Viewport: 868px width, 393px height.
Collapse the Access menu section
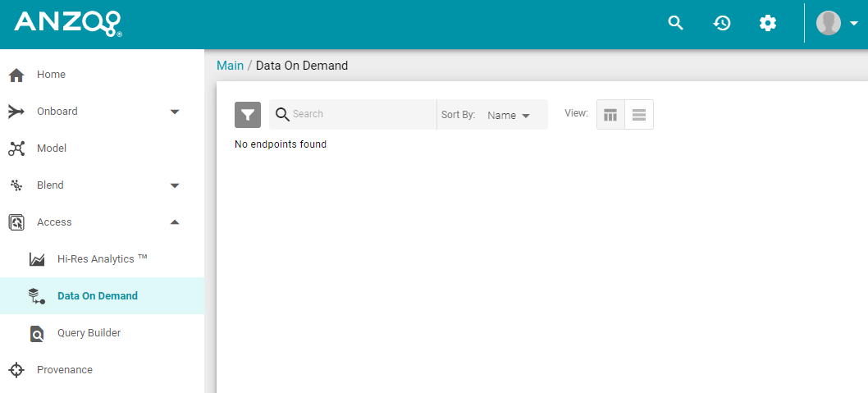coord(175,222)
